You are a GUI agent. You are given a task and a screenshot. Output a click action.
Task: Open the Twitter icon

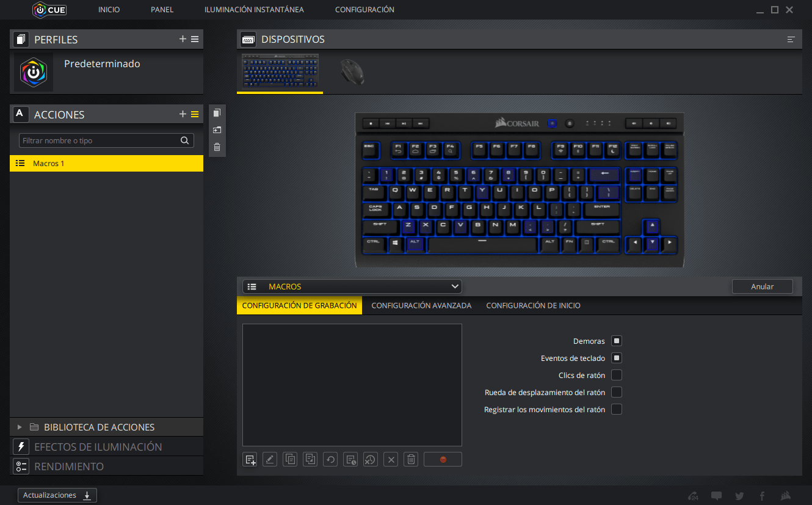[740, 496]
